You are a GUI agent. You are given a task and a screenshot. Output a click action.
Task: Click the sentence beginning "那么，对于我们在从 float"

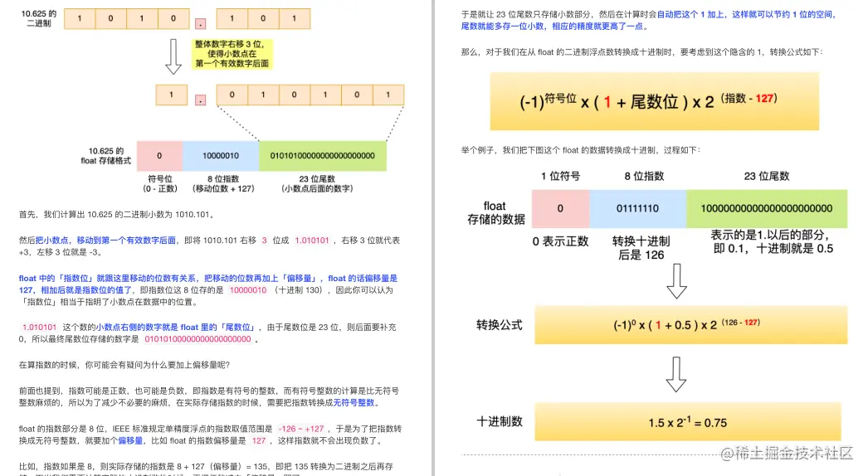(642, 52)
